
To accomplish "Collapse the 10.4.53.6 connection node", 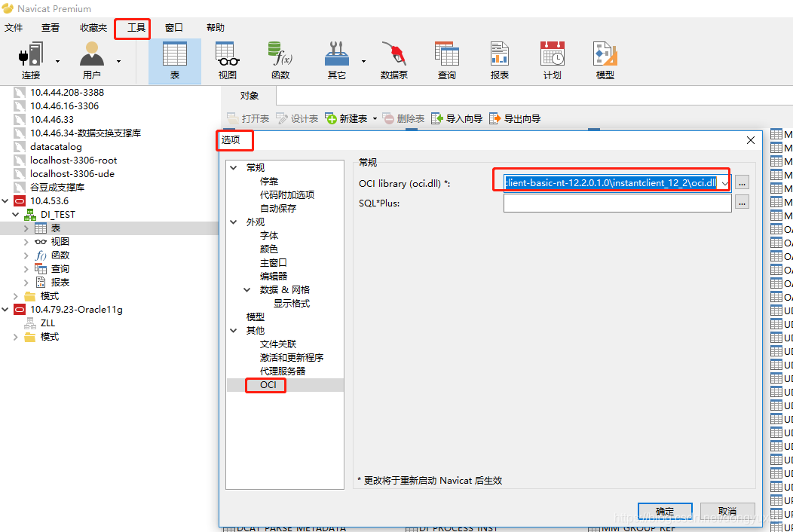I will tap(5, 200).
